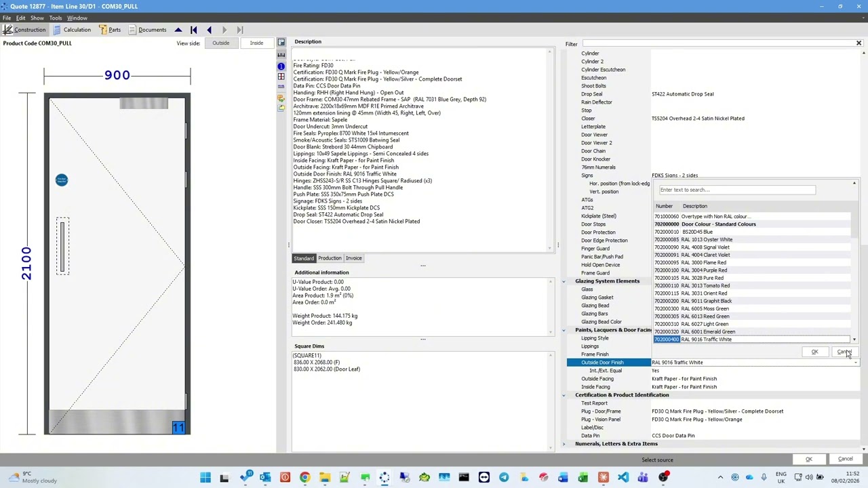Close the properties filter panel
The height and width of the screenshot is (488, 868).
[x=859, y=43]
